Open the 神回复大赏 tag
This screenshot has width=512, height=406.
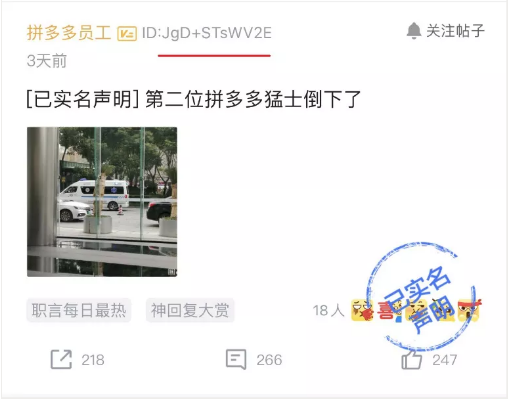click(190, 310)
